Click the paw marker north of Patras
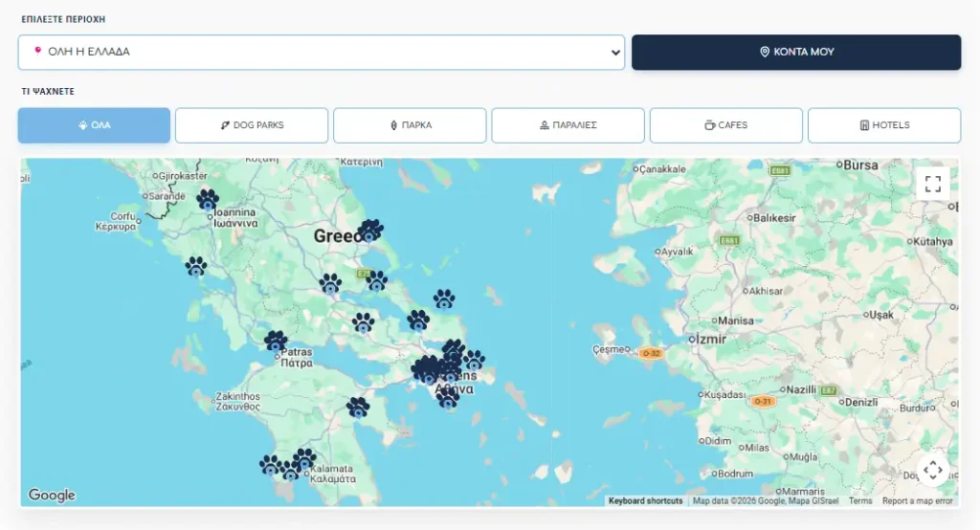 point(276,342)
